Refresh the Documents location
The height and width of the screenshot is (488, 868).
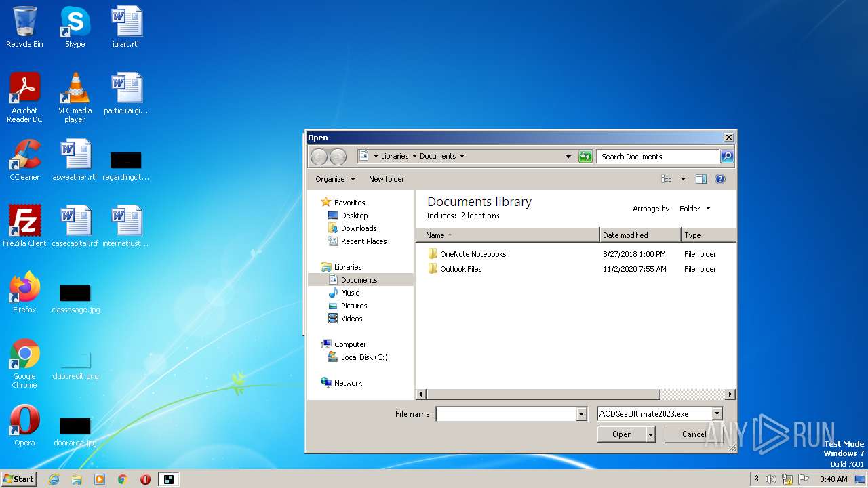(x=585, y=157)
